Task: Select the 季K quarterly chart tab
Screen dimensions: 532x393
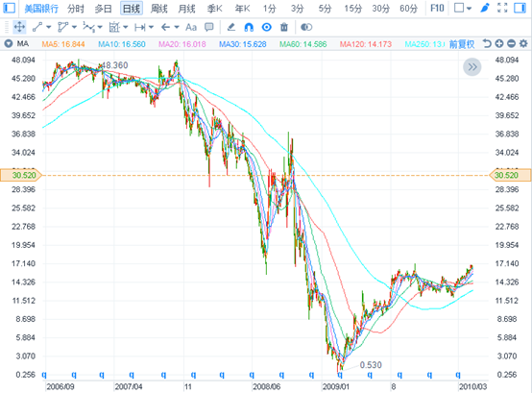Action: click(215, 9)
